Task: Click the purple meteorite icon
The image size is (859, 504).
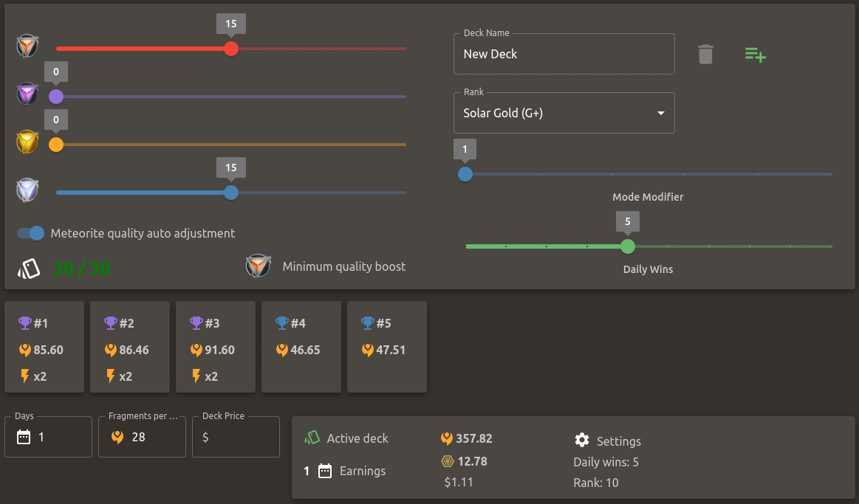Action: 27,94
